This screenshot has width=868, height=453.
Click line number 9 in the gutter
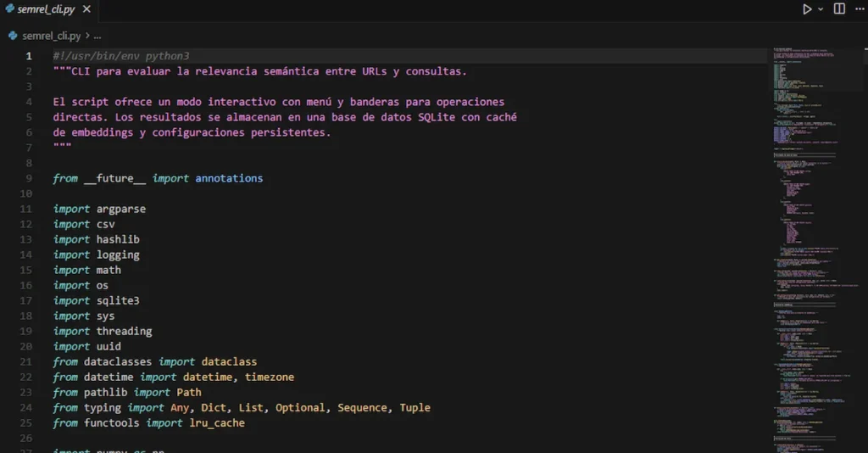coord(29,178)
